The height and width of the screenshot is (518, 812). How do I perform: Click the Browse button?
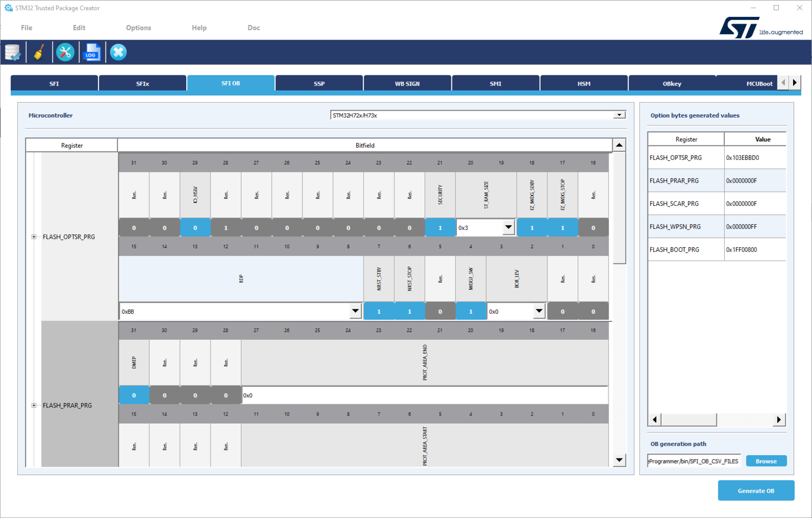pos(767,461)
